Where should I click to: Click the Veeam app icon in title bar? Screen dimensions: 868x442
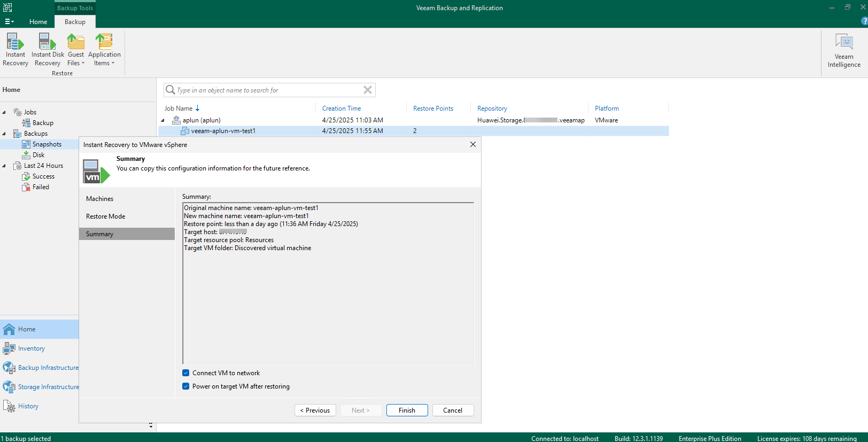(7, 7)
